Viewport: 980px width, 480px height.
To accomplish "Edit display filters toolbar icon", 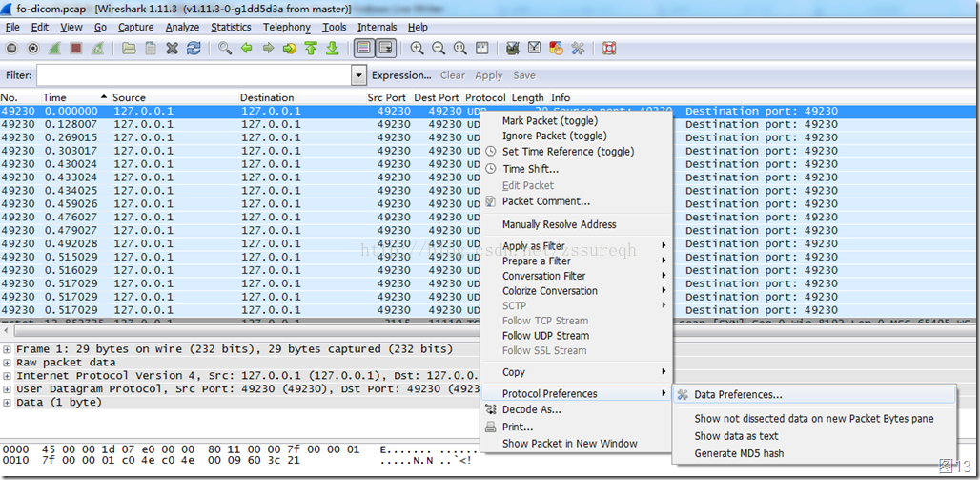I will (x=535, y=48).
